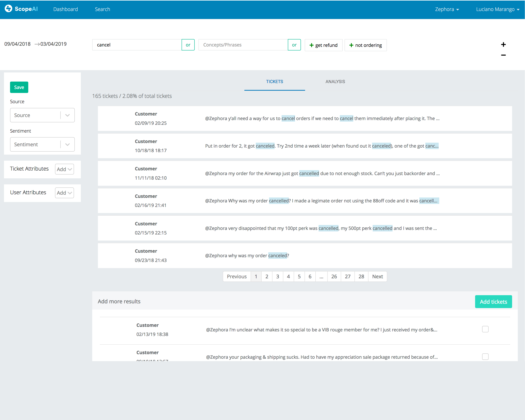Image resolution: width=525 pixels, height=420 pixels.
Task: Click the 'or' button beside Concepts/Phrases field
Action: [294, 45]
